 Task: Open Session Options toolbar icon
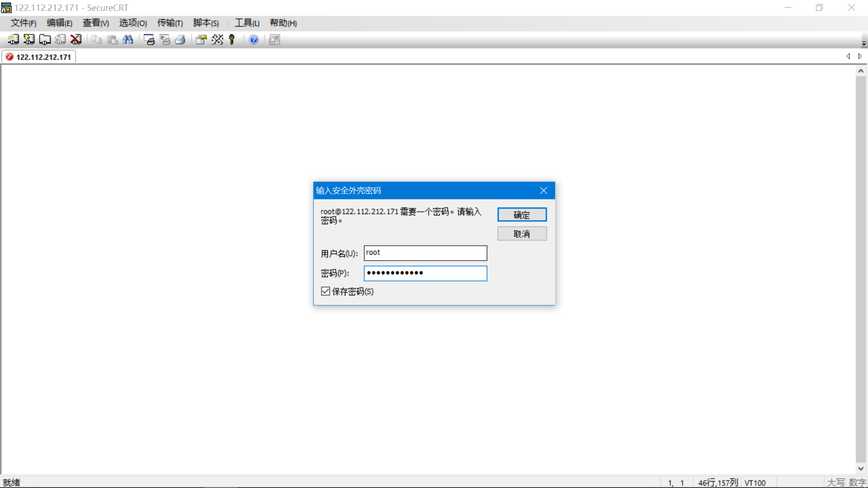point(201,40)
